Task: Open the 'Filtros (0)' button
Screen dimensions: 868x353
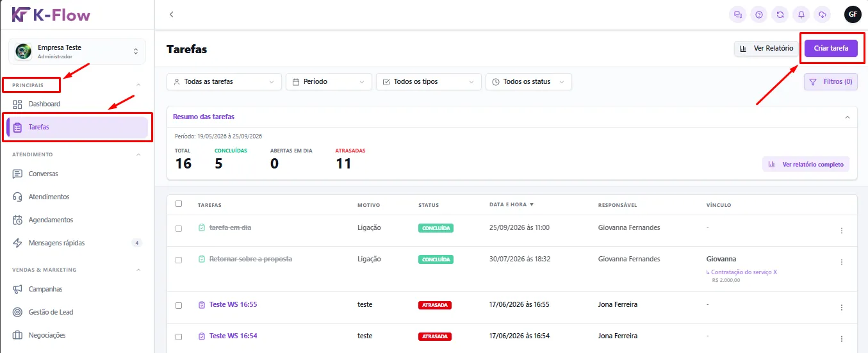Action: (831, 82)
